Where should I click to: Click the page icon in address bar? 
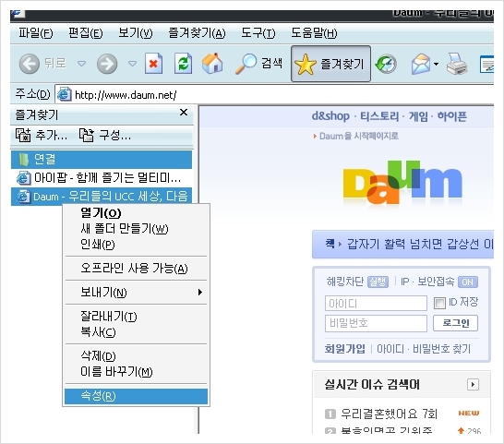[x=65, y=94]
